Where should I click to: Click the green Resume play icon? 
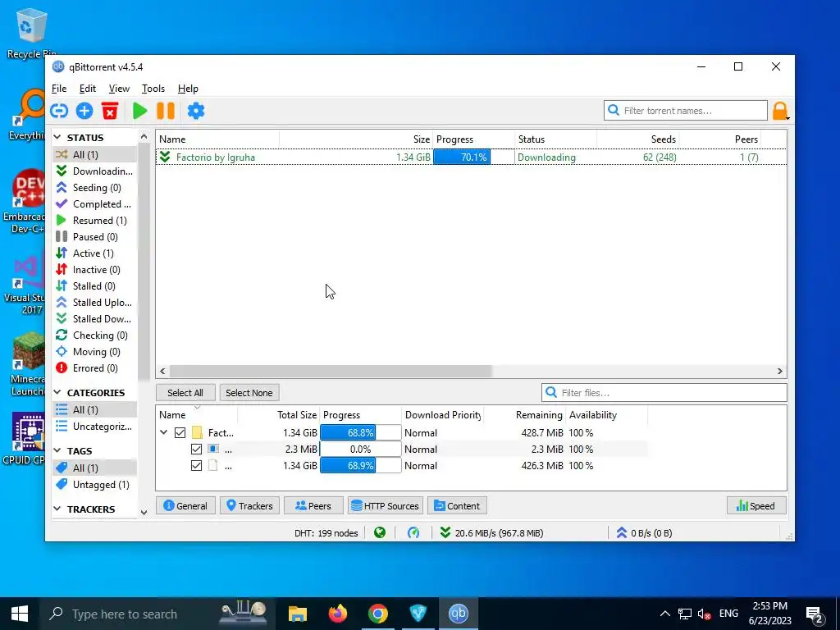(x=139, y=111)
